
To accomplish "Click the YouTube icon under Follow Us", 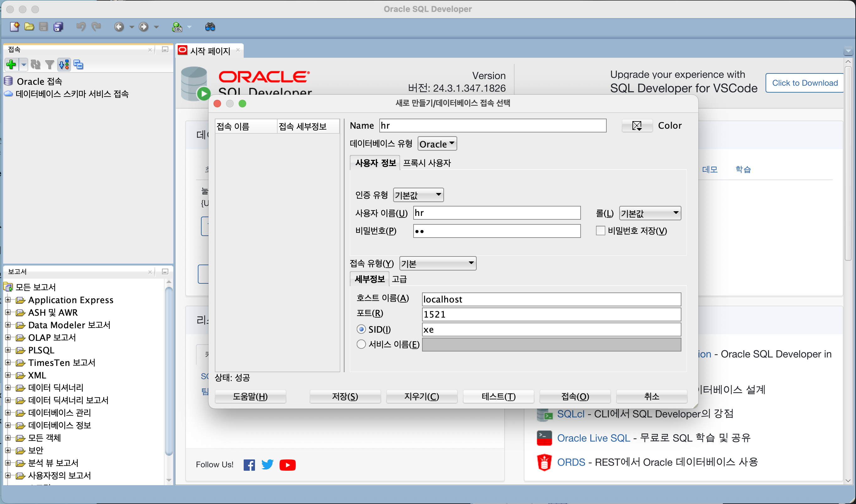I will [x=287, y=464].
